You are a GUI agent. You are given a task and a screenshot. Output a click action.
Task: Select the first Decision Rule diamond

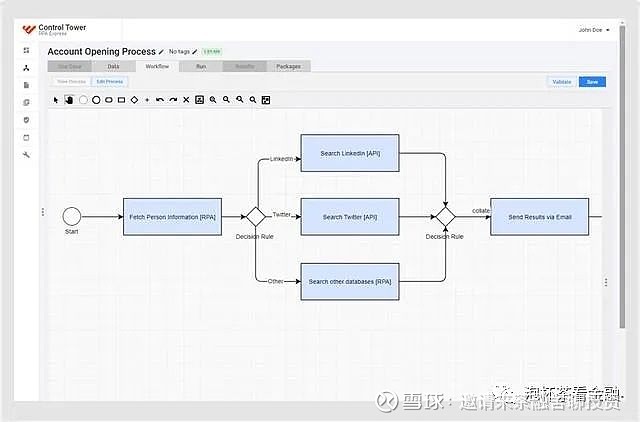click(256, 217)
